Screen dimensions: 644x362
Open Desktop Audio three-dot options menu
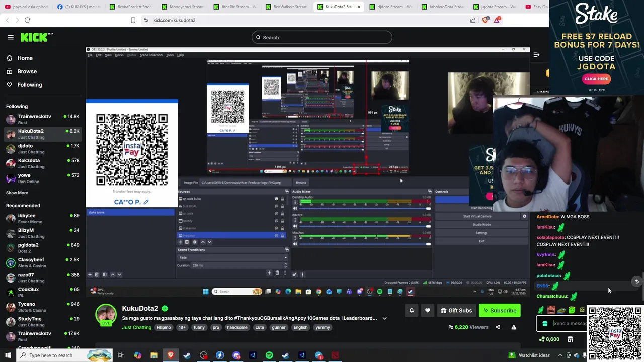pos(295,203)
